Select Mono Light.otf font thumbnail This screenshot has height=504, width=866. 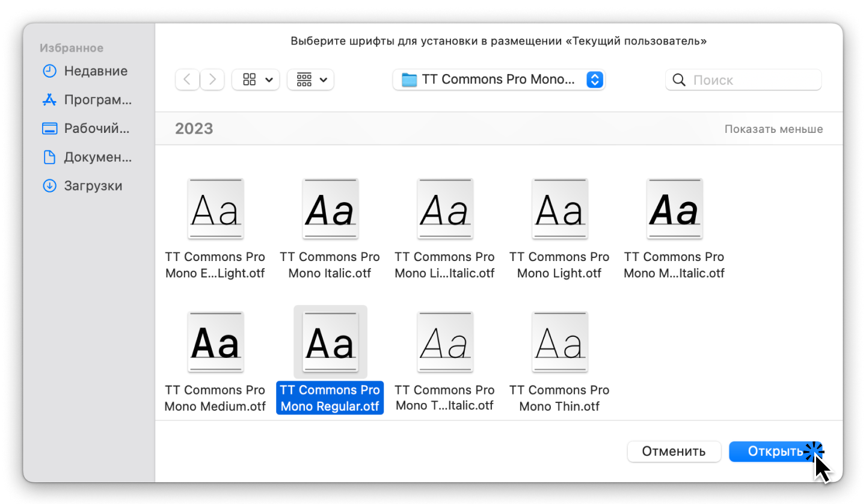coord(560,208)
